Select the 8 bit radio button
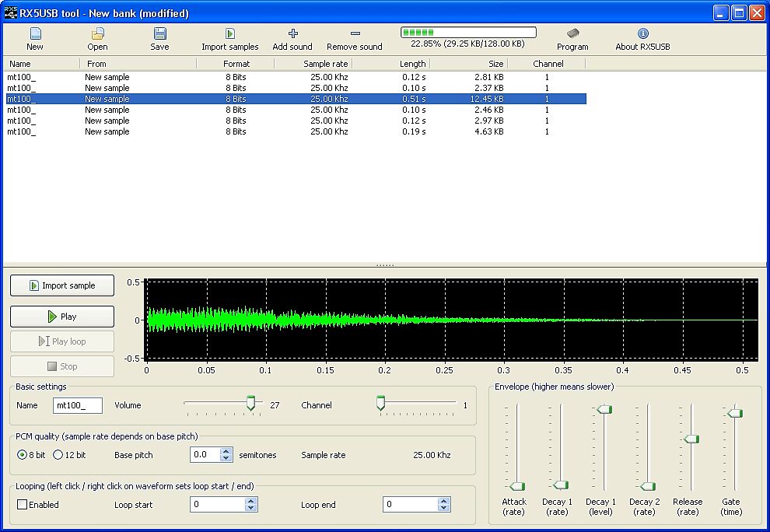The height and width of the screenshot is (532, 770). point(22,455)
